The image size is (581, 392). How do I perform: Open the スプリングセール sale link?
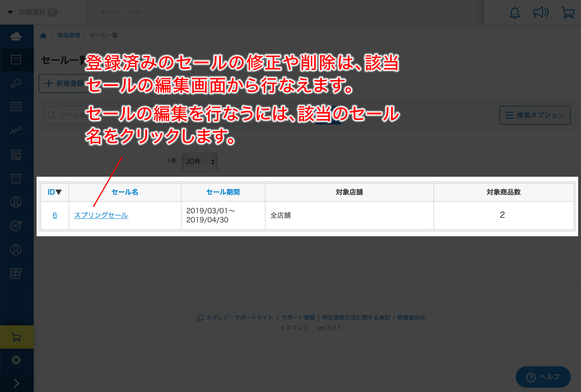101,215
